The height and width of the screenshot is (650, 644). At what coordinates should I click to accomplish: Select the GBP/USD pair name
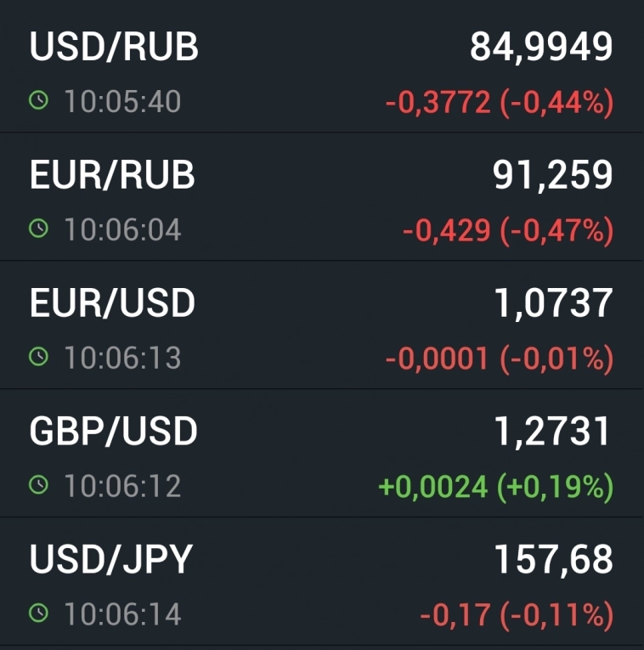113,432
